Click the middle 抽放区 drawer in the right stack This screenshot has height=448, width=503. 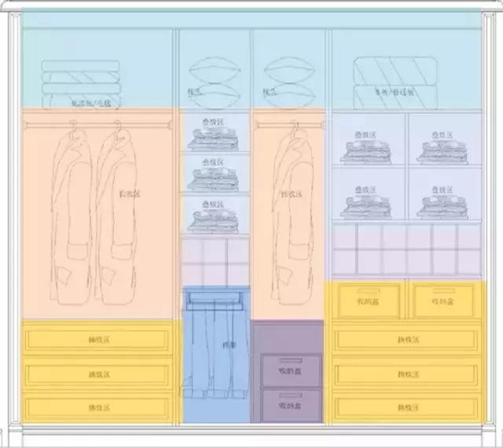[407, 374]
